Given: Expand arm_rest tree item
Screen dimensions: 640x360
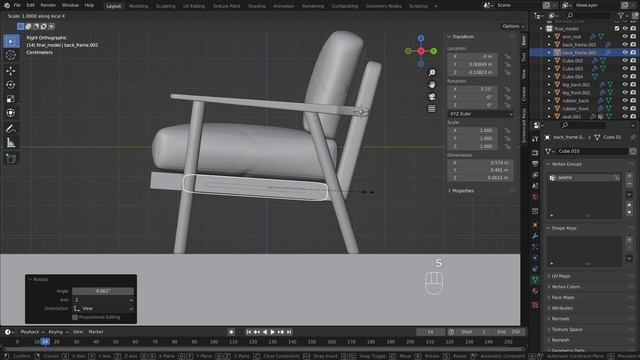Looking at the screenshot, I should pyautogui.click(x=549, y=36).
